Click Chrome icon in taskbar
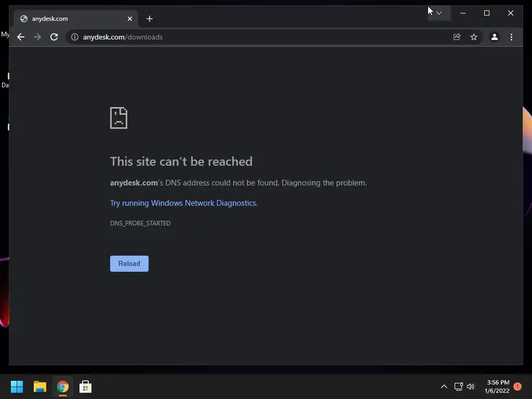The width and height of the screenshot is (532, 399). point(63,387)
